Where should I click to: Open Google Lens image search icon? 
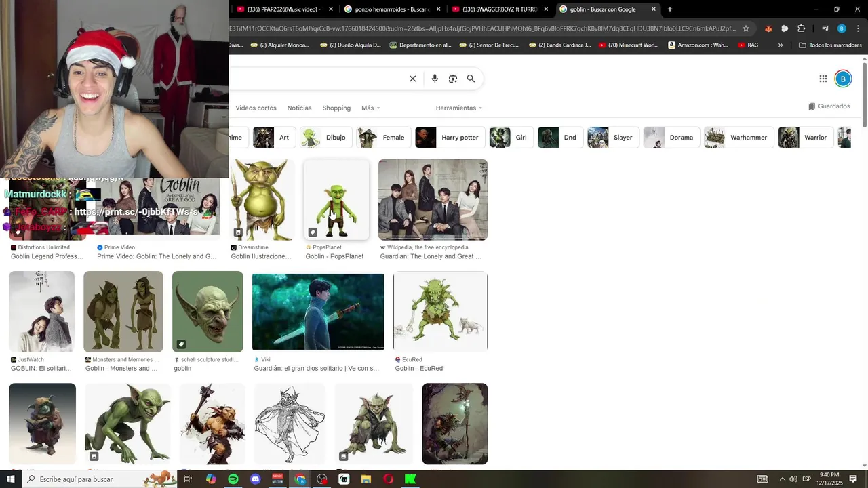[453, 79]
